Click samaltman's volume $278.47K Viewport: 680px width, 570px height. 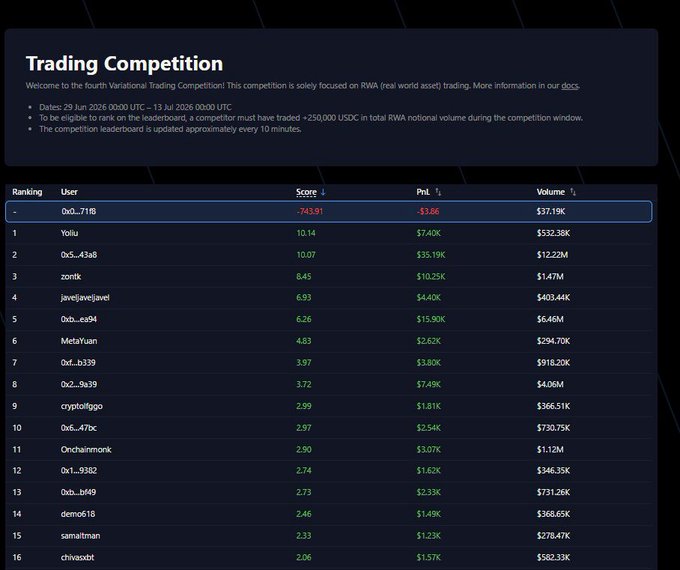coord(553,535)
